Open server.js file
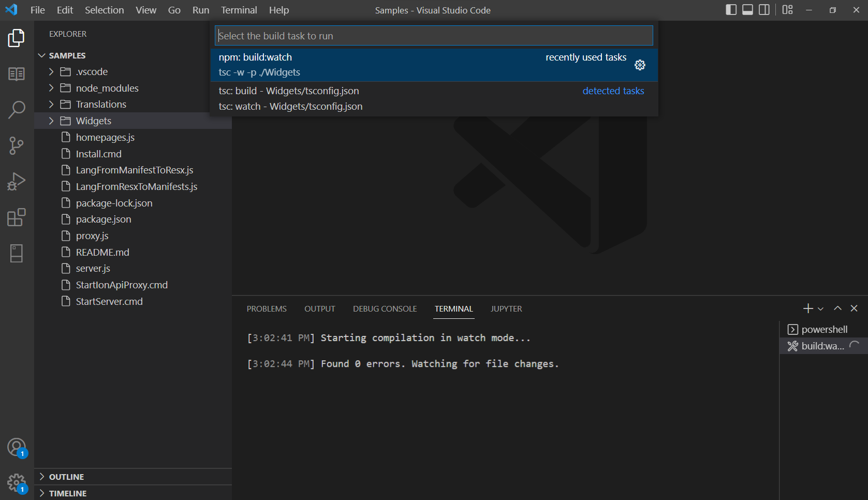The image size is (868, 500). pyautogui.click(x=133, y=268)
